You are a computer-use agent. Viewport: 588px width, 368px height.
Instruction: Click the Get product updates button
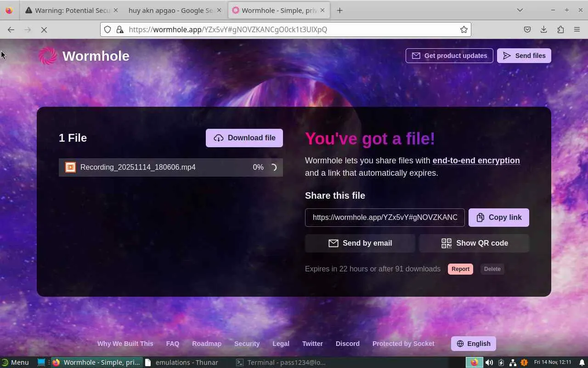coord(449,56)
